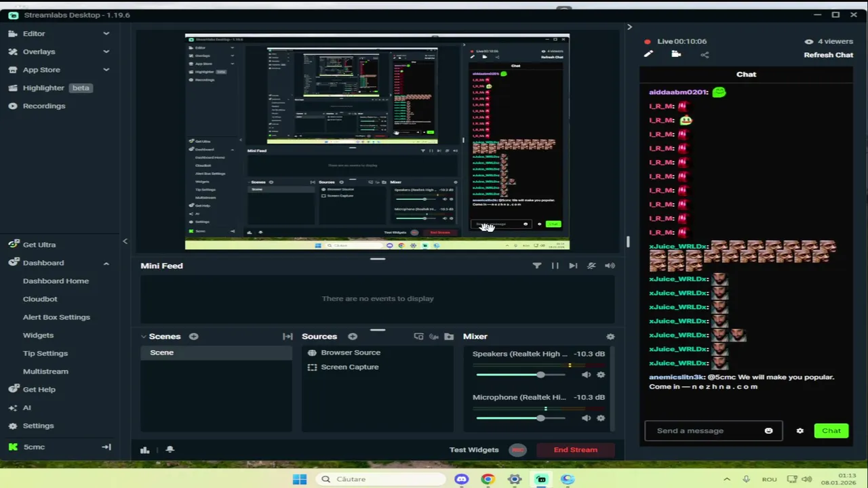Image resolution: width=868 pixels, height=488 pixels.
Task: Open the Multistream page
Action: coord(45,371)
